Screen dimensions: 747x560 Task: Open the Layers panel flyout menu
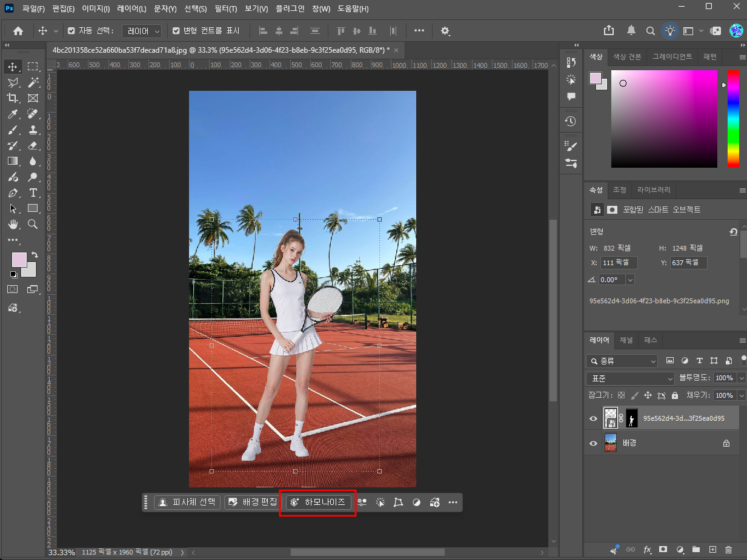[x=743, y=340]
